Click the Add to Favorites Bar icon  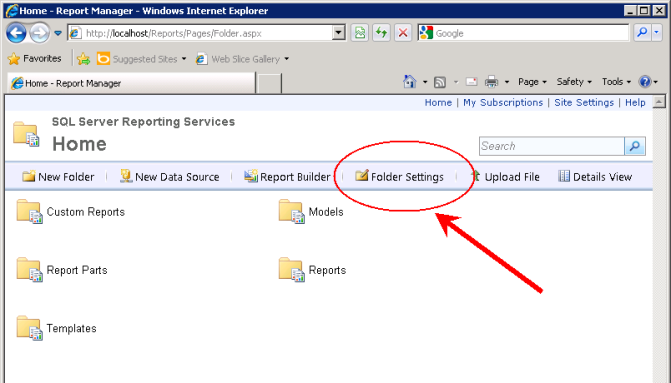pos(83,59)
